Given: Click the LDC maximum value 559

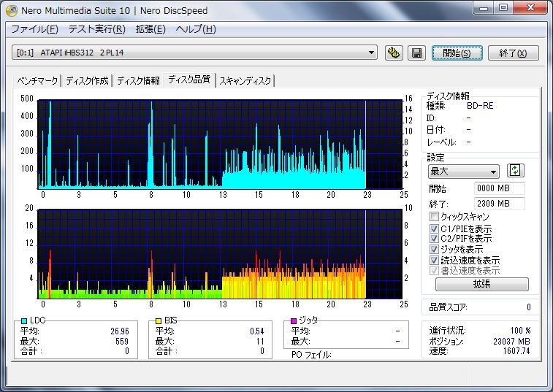Looking at the screenshot, I should click(x=122, y=341).
